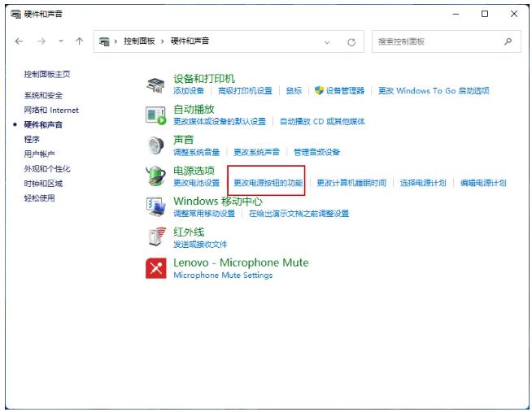This screenshot has width=532, height=412.
Task: Open 更改电源按钮的功能 link
Action: (x=268, y=183)
